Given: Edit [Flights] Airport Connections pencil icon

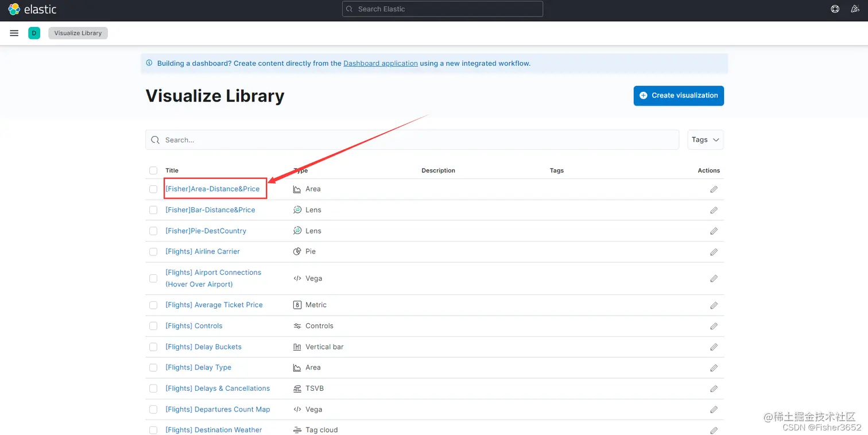Looking at the screenshot, I should 714,278.
